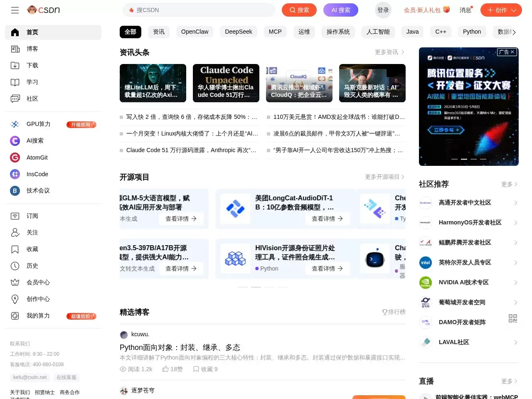Expand 社区推荐 更多
This screenshot has width=532, height=399.
[x=510, y=184]
